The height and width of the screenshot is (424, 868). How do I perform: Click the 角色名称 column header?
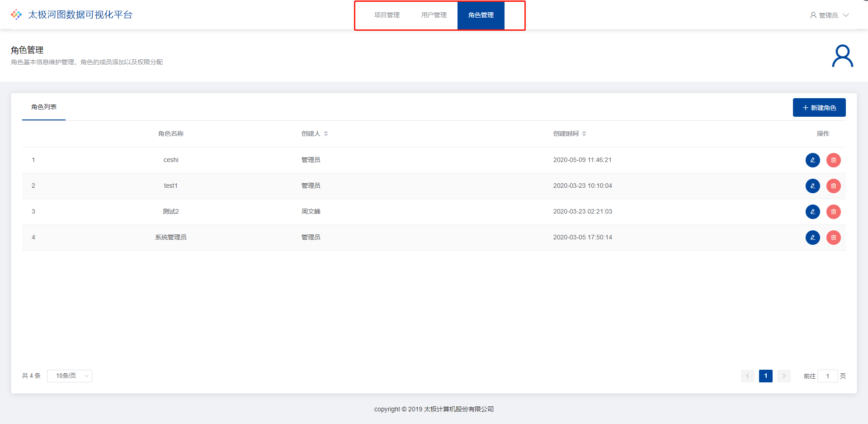171,133
